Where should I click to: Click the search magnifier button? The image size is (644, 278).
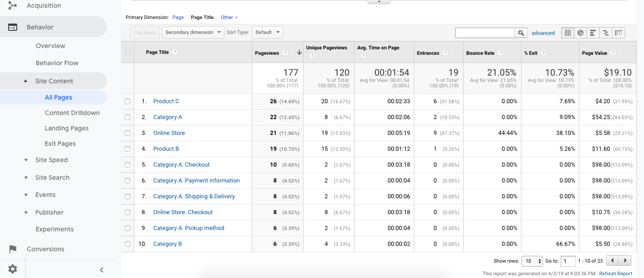pyautogui.click(x=521, y=33)
